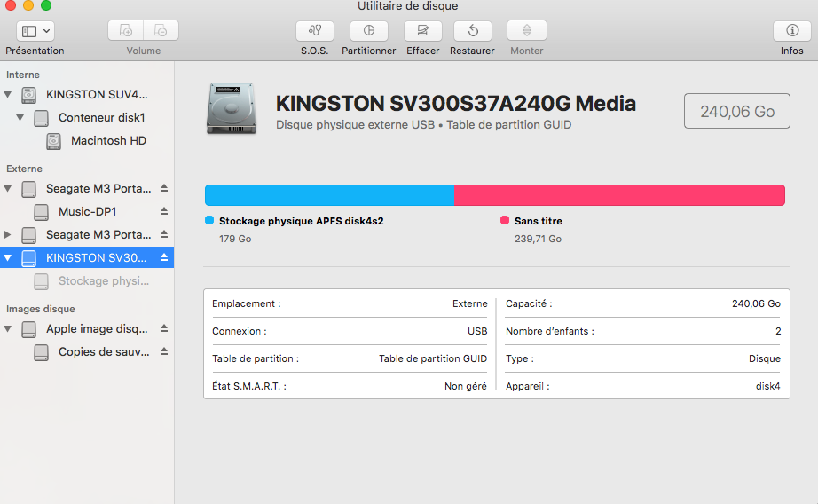Open the Infos panel
This screenshot has width=818, height=504.
(x=792, y=31)
